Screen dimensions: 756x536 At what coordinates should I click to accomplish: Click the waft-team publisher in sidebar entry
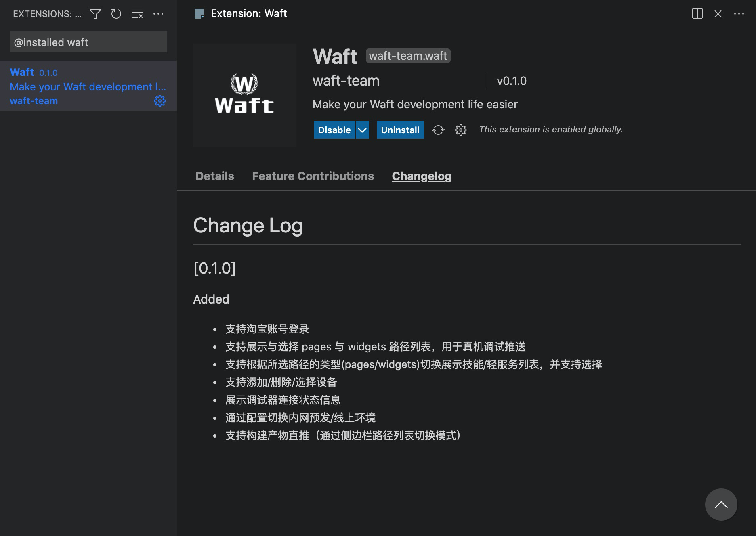point(34,101)
